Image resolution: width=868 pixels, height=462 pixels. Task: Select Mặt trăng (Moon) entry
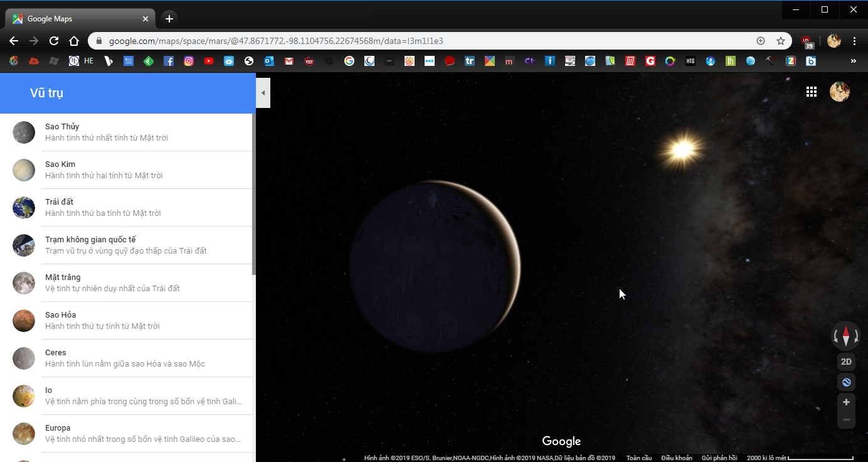126,283
